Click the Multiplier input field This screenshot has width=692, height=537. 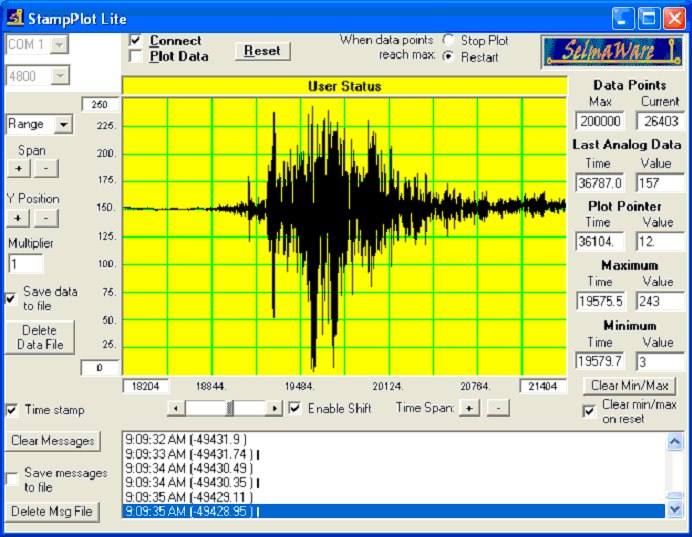coord(26,264)
